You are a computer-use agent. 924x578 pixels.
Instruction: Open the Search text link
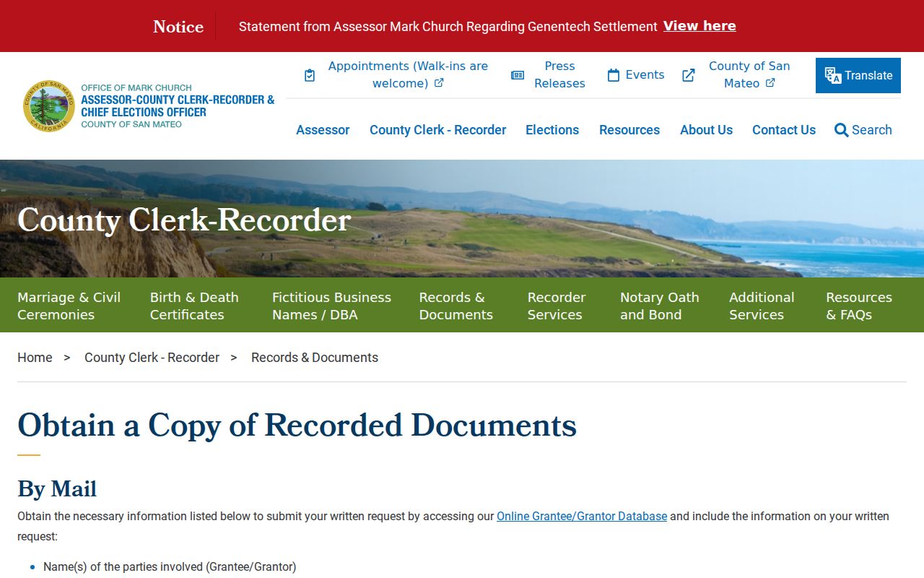[x=872, y=130]
